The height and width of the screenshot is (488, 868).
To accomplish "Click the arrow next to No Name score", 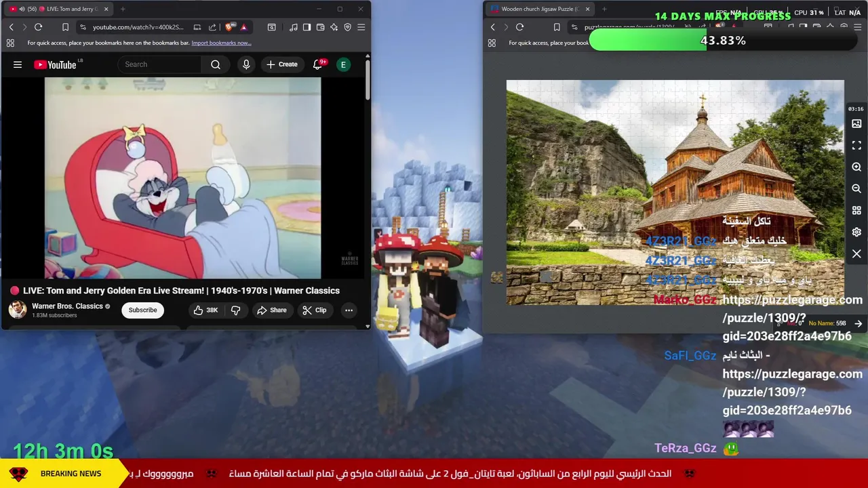I will [x=858, y=323].
